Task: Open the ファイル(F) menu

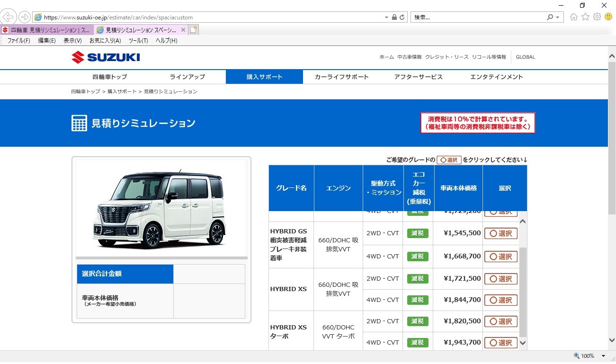Action: click(x=18, y=41)
